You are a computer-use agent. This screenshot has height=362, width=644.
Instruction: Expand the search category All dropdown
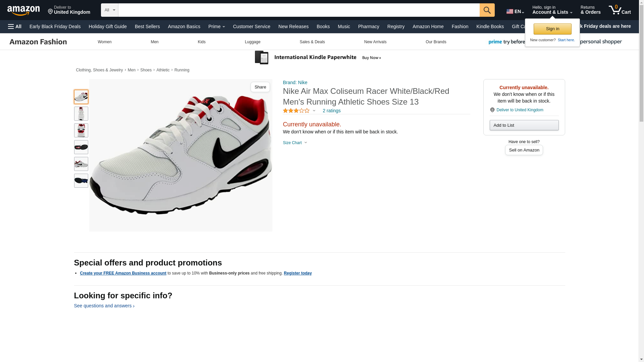click(109, 10)
